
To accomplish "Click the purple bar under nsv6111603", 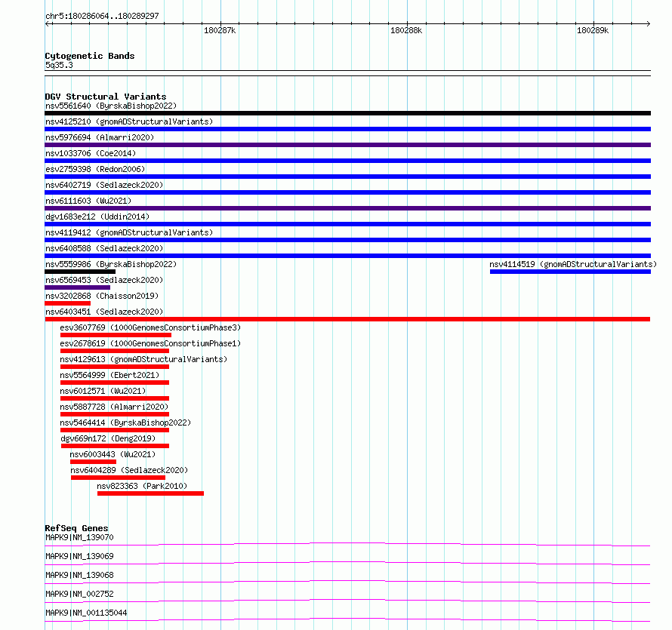I will 347,208.
